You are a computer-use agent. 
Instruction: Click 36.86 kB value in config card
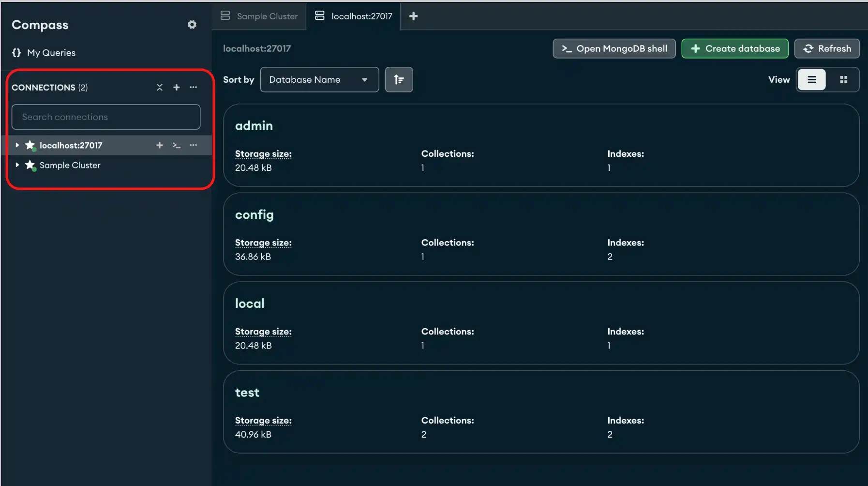pyautogui.click(x=253, y=257)
